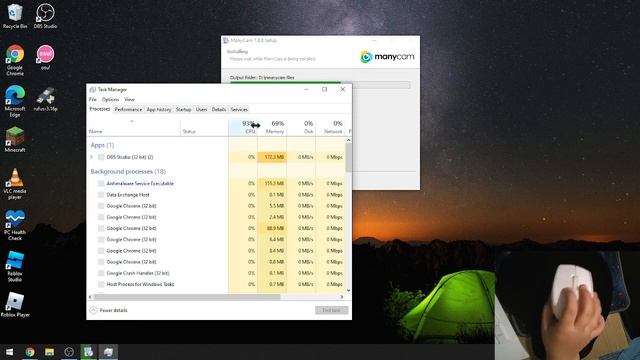Switch to the Performance tab
Screen dimensions: 640x360
128,109
